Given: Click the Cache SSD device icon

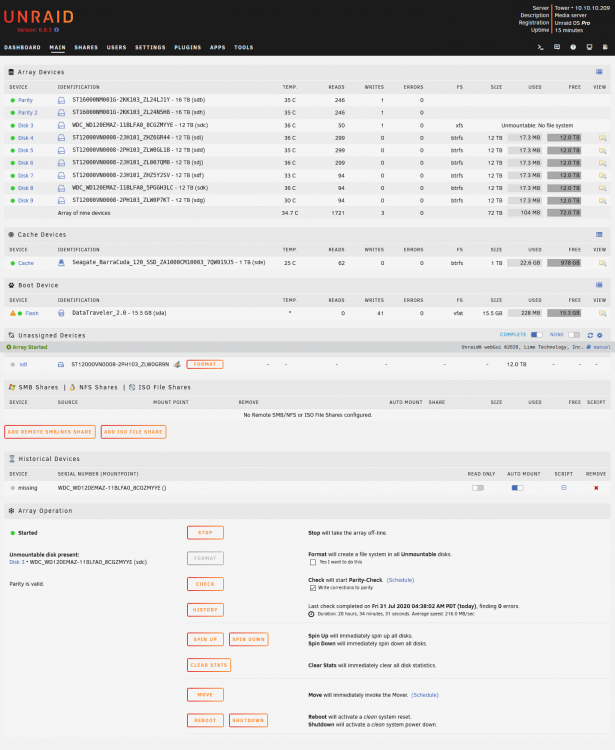Looking at the screenshot, I should pyautogui.click(x=61, y=263).
